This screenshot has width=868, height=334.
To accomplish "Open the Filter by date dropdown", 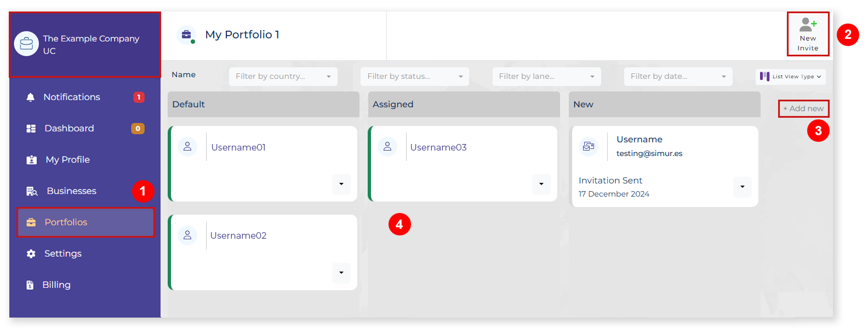I will point(678,77).
